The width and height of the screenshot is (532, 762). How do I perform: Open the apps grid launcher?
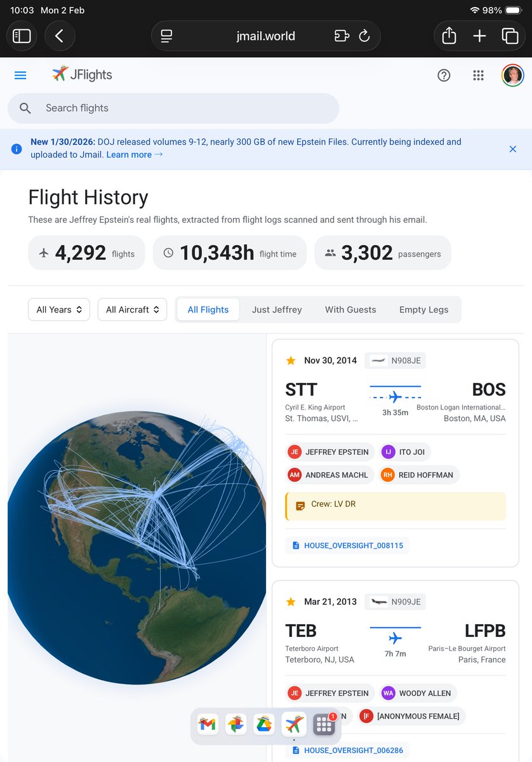coord(478,75)
